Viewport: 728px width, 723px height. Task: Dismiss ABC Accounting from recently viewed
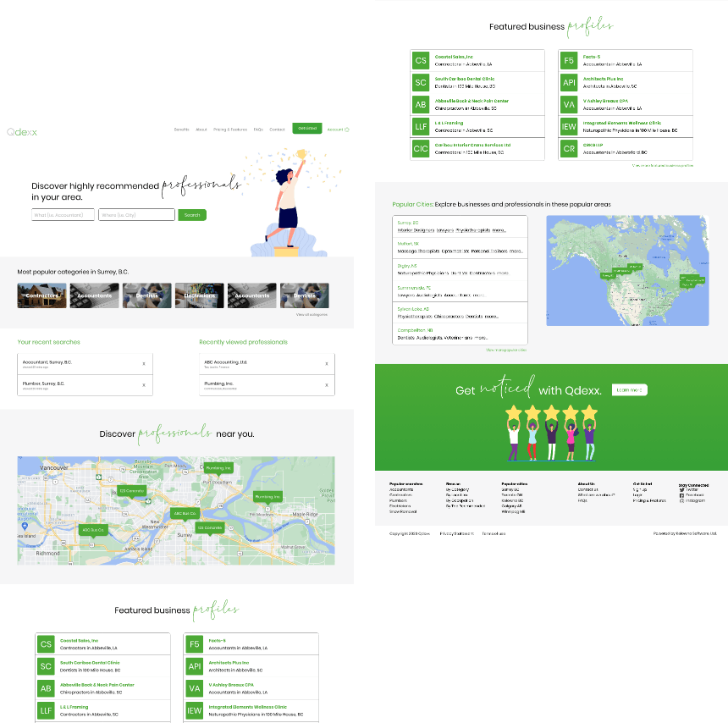click(x=327, y=363)
